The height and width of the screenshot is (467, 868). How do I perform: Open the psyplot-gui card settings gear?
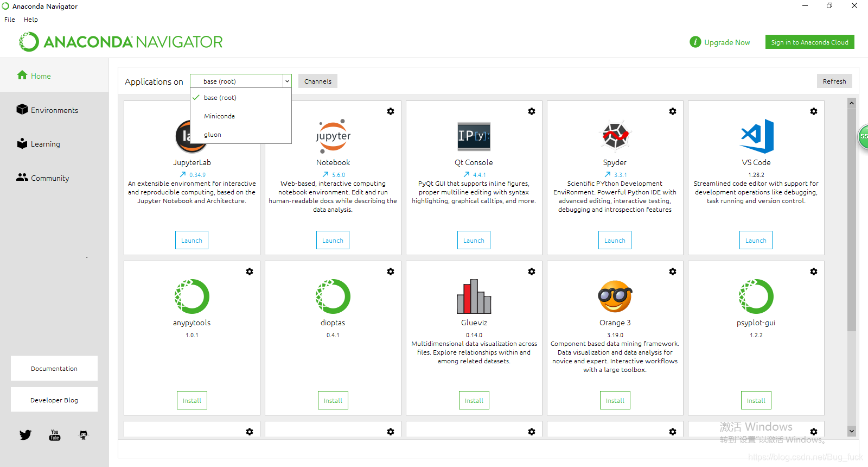click(814, 272)
